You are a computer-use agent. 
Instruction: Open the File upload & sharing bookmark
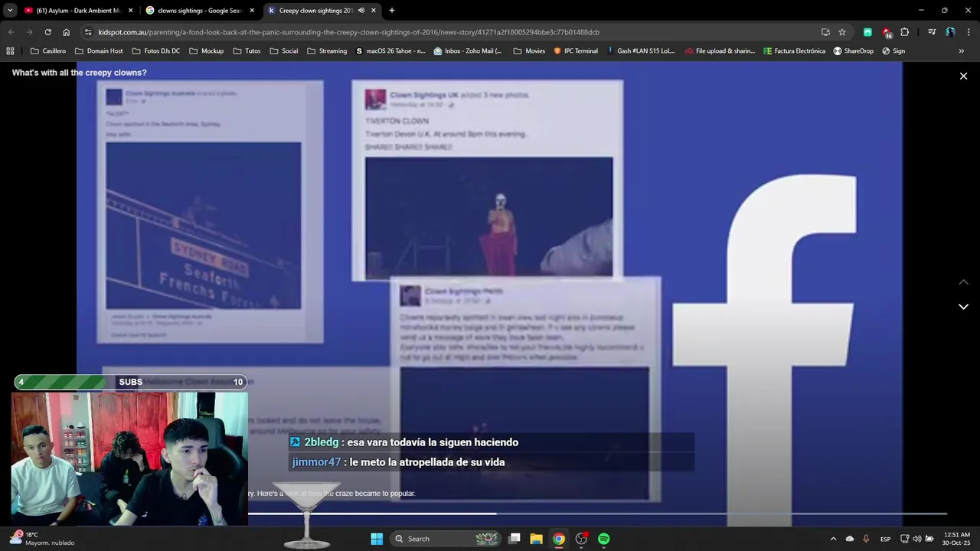coord(720,51)
